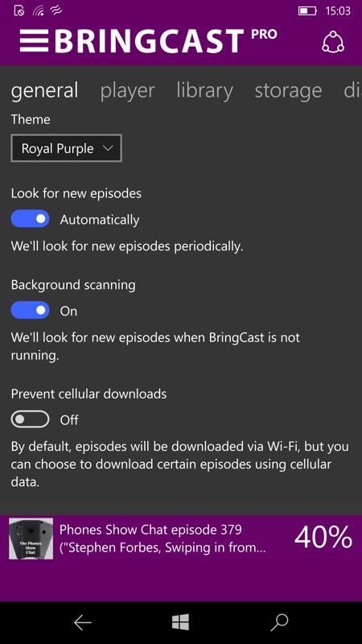This screenshot has height=644, width=362.
Task: Turn off Background scanning switch
Action: [x=30, y=310]
